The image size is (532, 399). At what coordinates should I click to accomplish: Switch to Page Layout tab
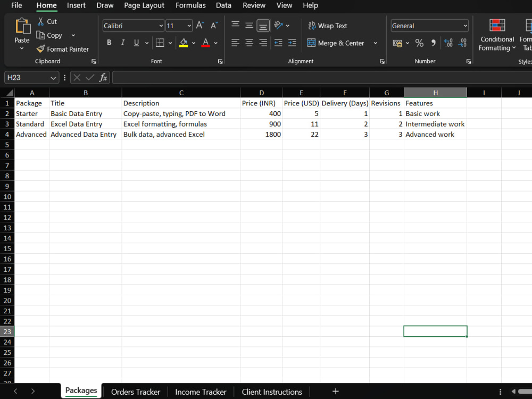(x=144, y=5)
